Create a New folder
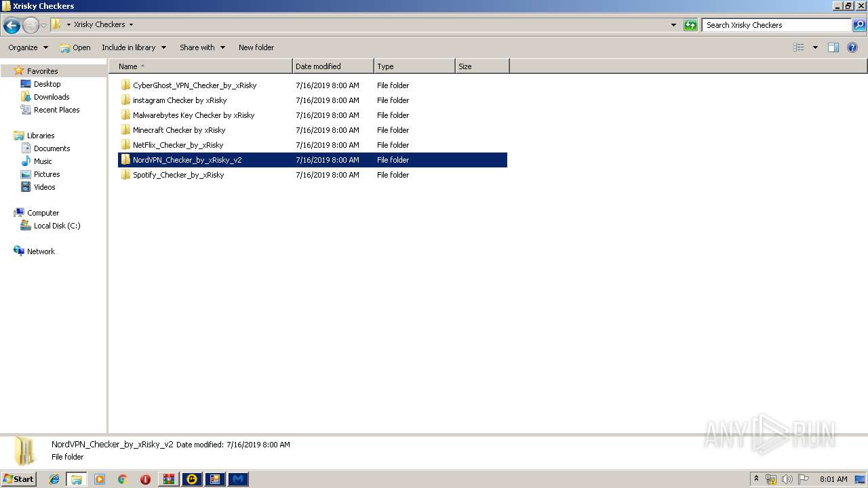 click(x=256, y=47)
